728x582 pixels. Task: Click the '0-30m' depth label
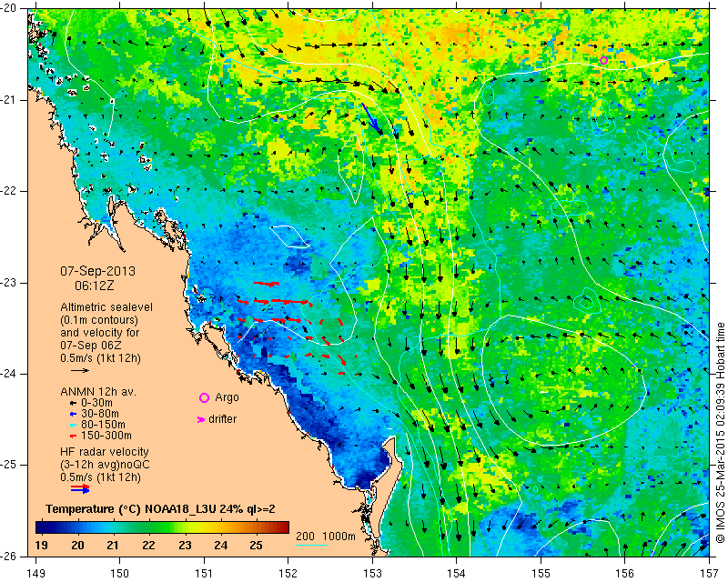[96, 404]
